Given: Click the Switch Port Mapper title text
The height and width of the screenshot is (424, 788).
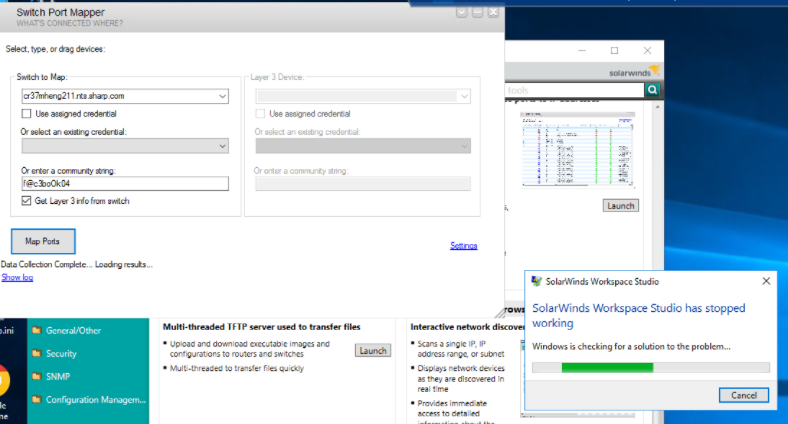Looking at the screenshot, I should (60, 13).
